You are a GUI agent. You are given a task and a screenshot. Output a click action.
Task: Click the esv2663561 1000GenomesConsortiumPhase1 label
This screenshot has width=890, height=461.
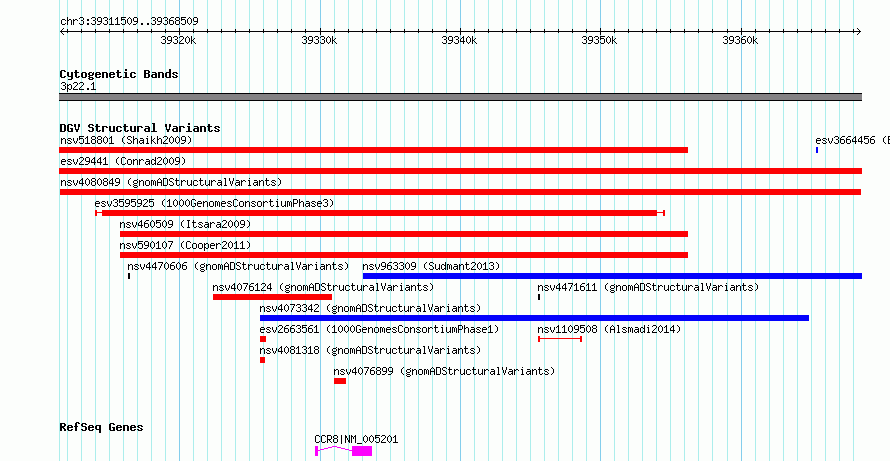pyautogui.click(x=379, y=329)
